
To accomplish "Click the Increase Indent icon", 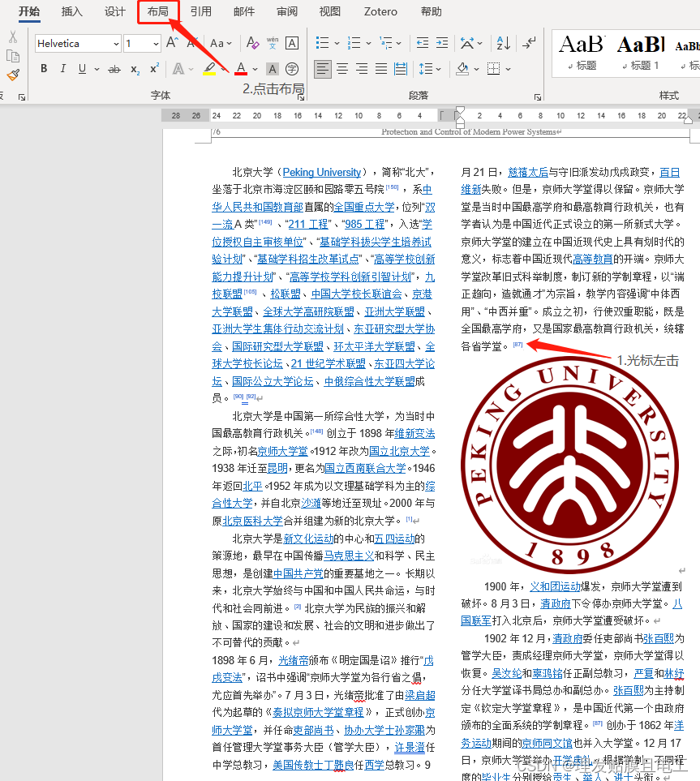I will 442,43.
